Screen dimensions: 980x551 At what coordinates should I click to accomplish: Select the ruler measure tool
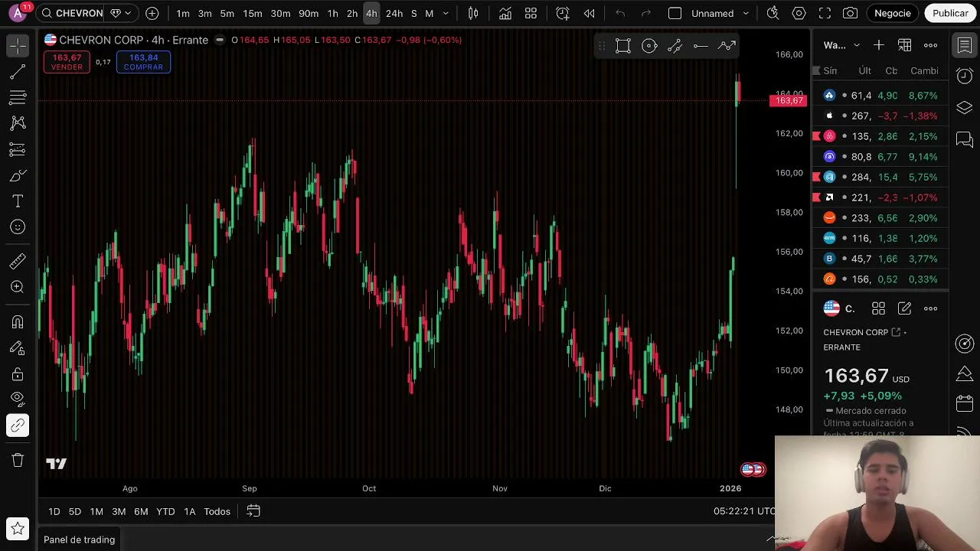pos(18,262)
